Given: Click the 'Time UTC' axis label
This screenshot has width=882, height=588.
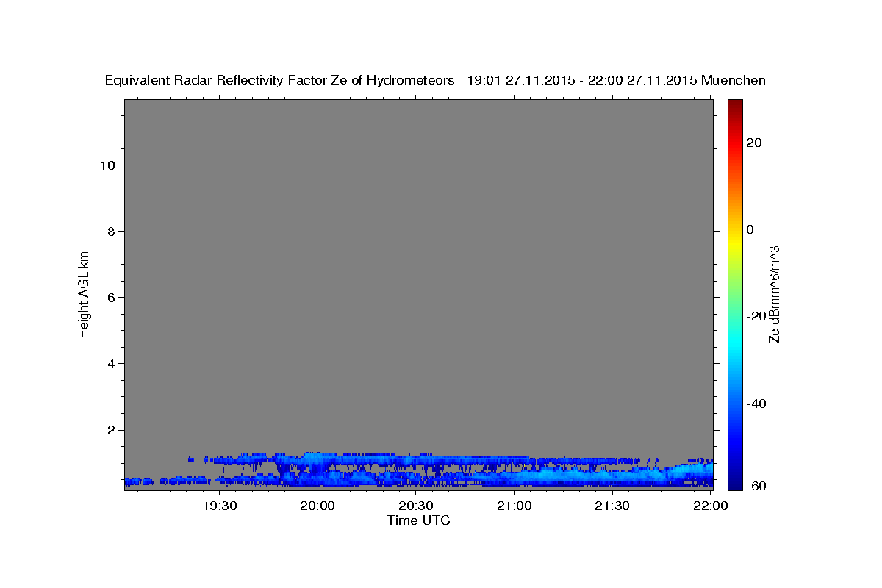Looking at the screenshot, I should click(x=418, y=520).
